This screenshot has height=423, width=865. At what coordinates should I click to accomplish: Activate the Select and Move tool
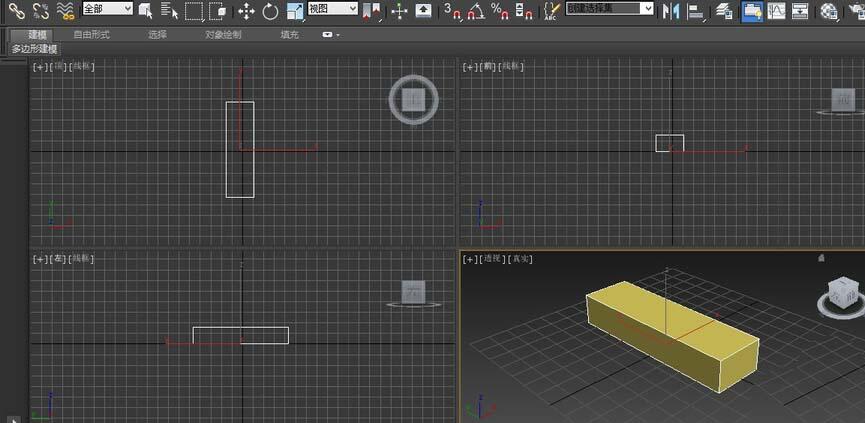pyautogui.click(x=246, y=11)
